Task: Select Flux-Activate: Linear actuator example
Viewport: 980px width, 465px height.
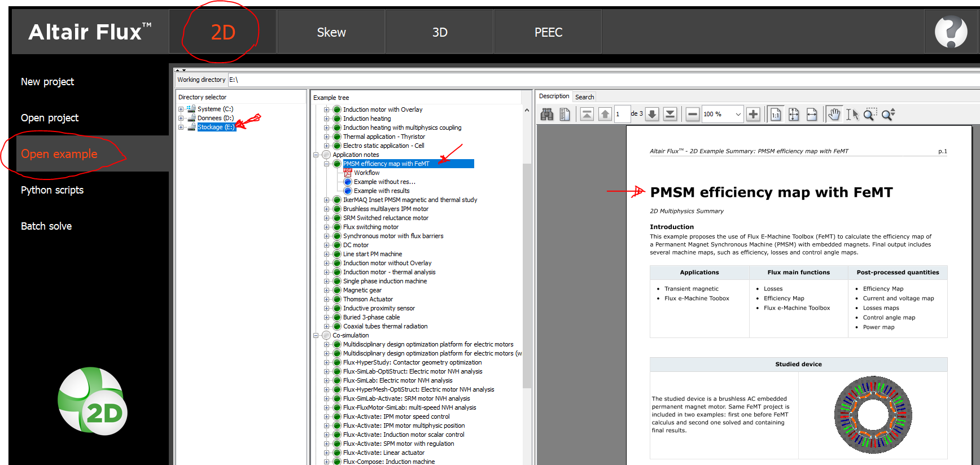Action: tap(384, 453)
